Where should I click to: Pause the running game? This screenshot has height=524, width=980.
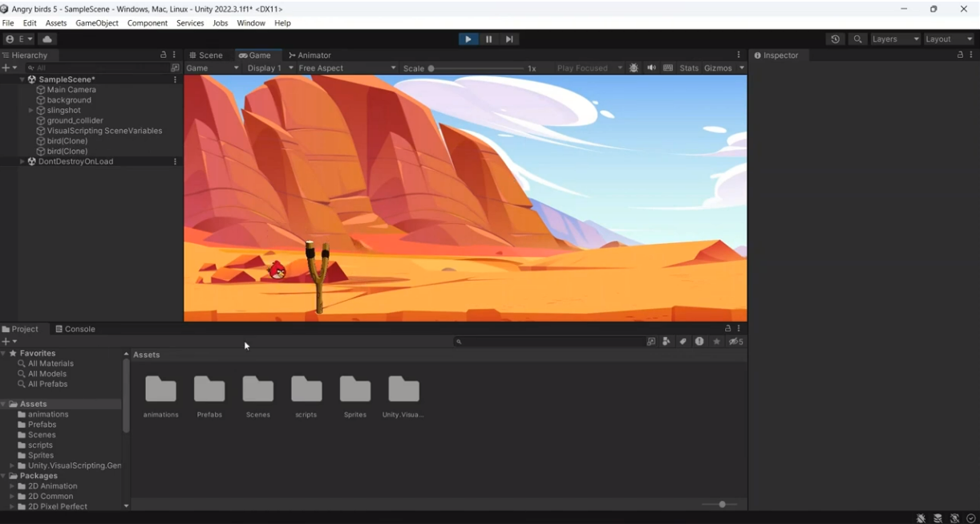point(488,39)
